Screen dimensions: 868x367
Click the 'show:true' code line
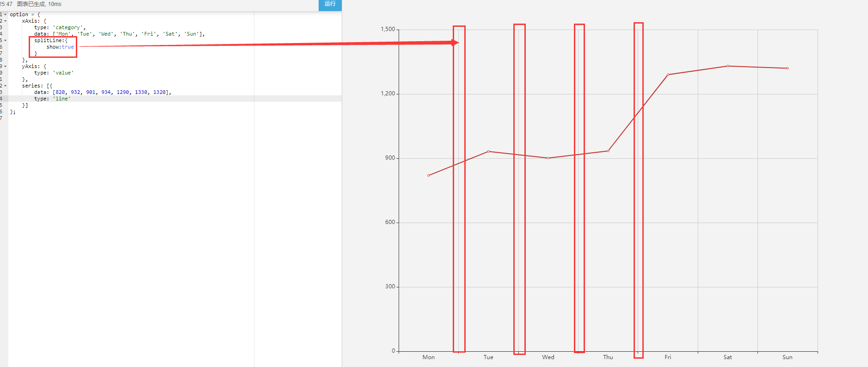60,47
